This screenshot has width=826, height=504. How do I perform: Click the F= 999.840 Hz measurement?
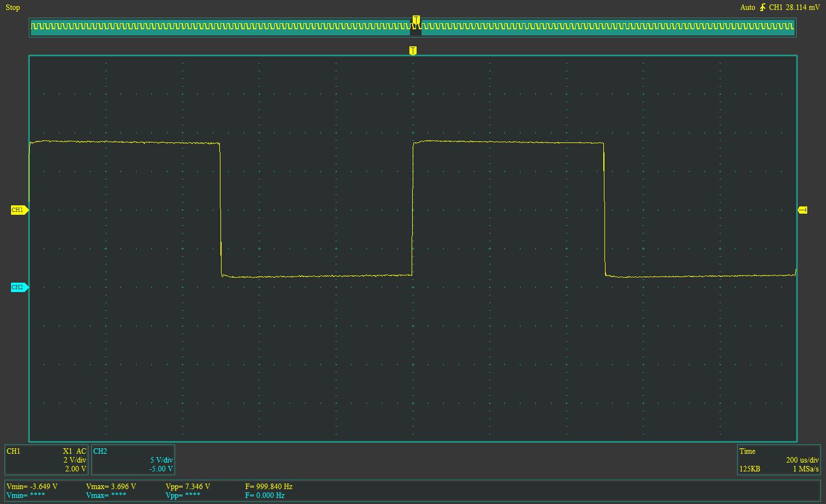269,486
